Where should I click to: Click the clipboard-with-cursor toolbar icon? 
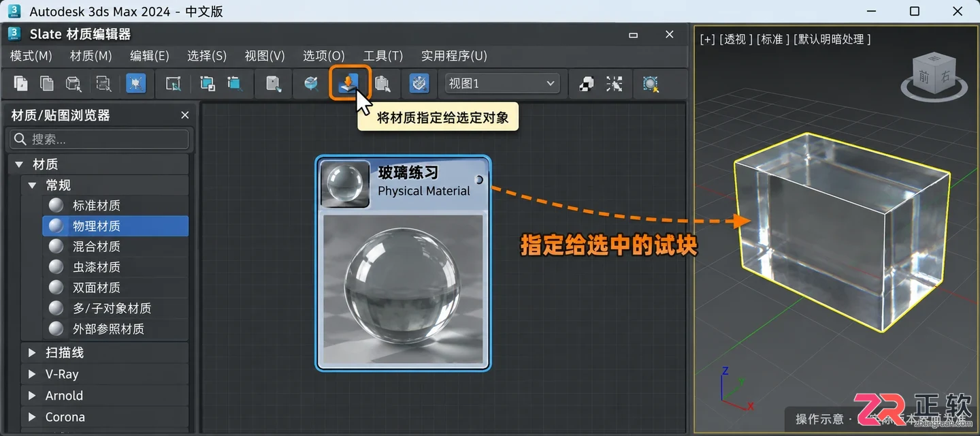[x=383, y=84]
